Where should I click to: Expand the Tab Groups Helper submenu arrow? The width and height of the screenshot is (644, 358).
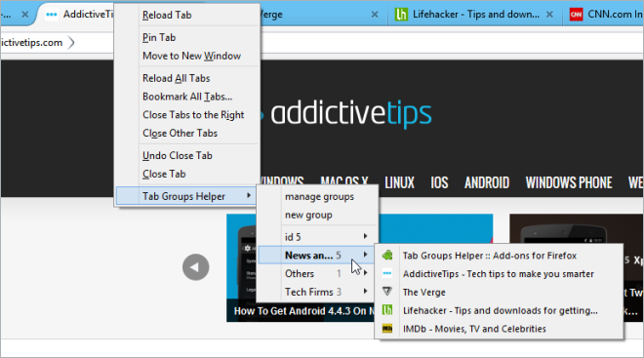pos(249,196)
